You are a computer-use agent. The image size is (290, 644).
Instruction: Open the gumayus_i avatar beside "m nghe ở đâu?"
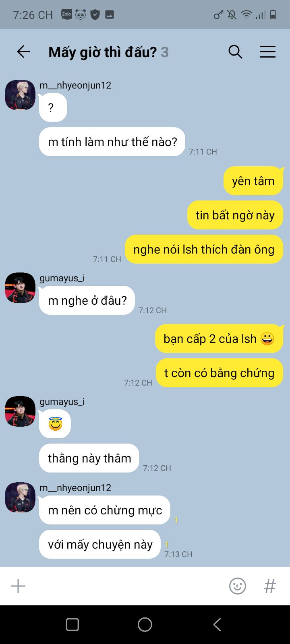point(20,288)
